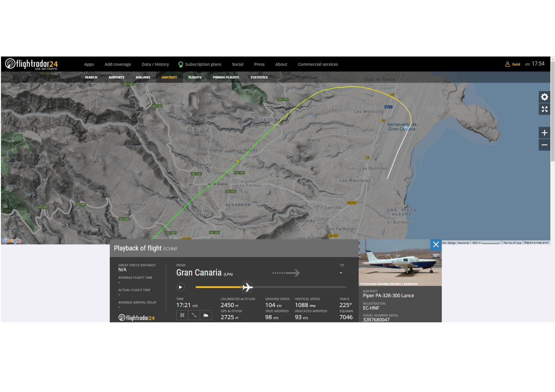Open the Aircraft tab
The height and width of the screenshot is (392, 555).
[169, 77]
